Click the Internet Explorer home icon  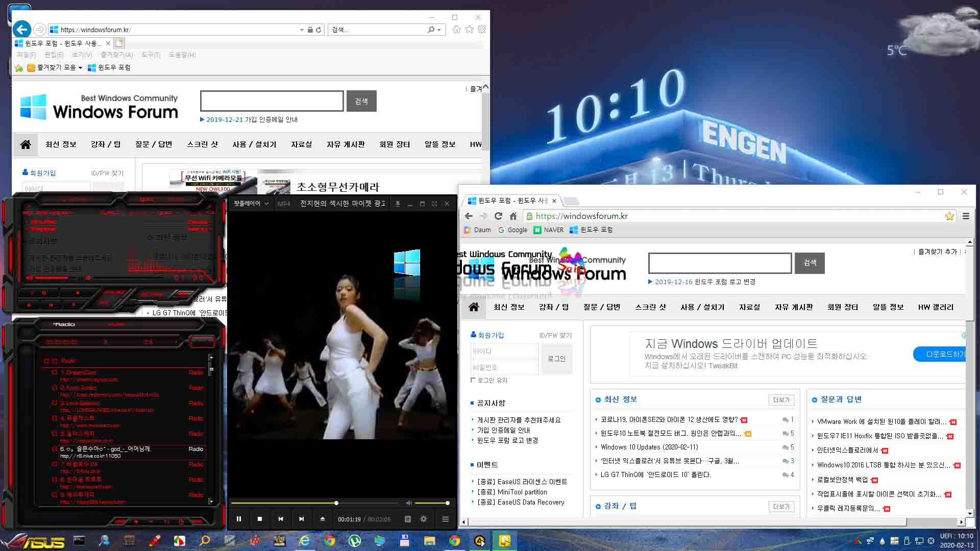457,30
